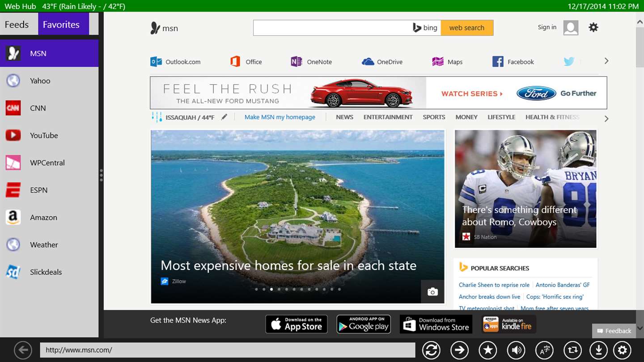Open the OneNote shortcut
644x362 pixels.
[311, 62]
